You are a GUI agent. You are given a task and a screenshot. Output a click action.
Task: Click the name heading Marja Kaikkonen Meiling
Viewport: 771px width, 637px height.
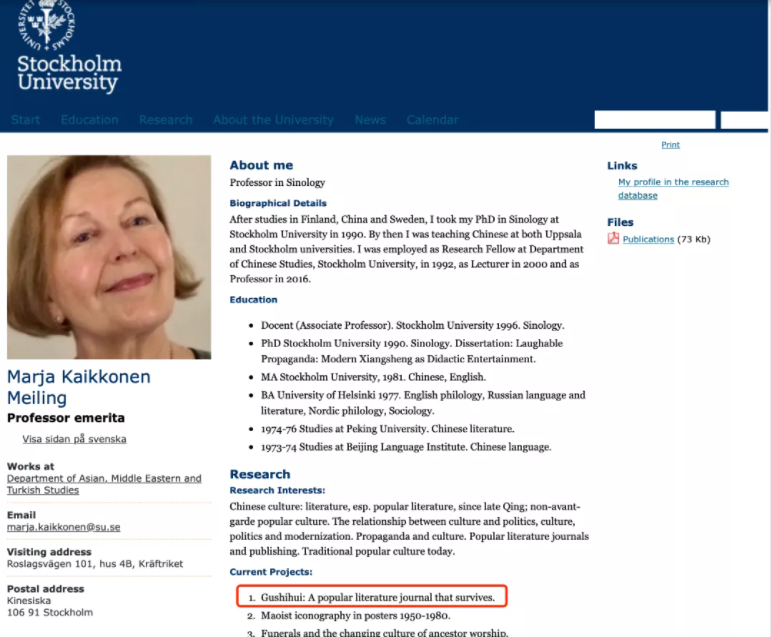(79, 387)
